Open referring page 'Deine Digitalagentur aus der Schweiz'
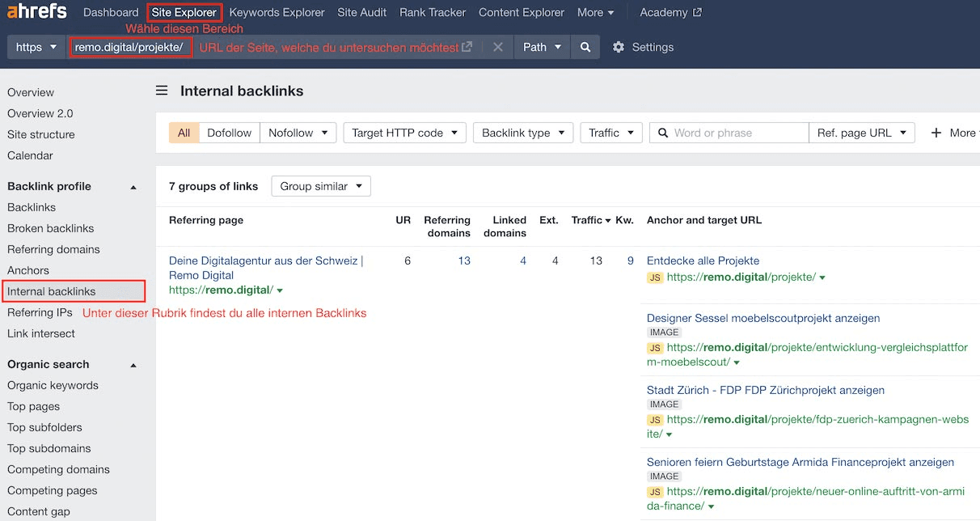This screenshot has height=521, width=980. 266,268
